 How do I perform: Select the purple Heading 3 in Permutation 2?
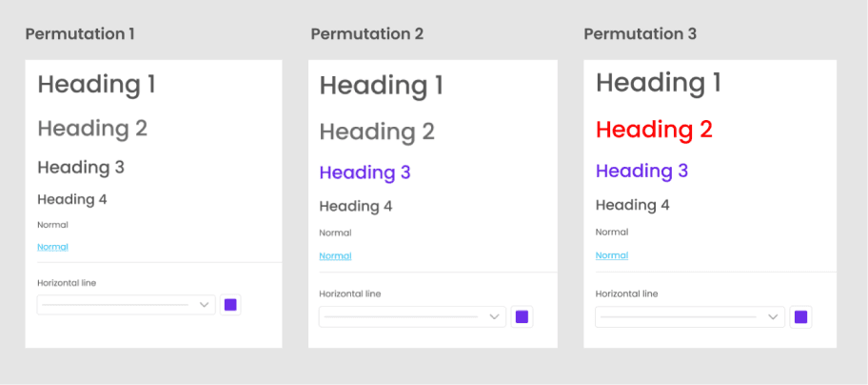point(365,172)
